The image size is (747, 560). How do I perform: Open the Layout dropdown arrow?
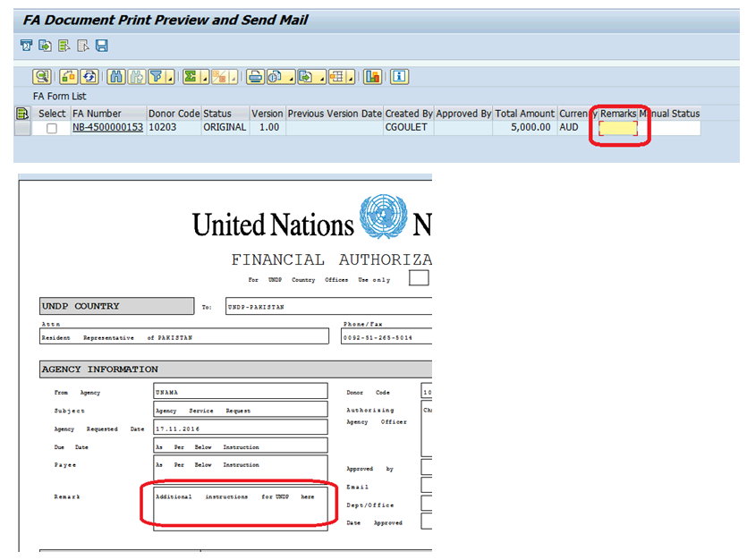pyautogui.click(x=351, y=80)
